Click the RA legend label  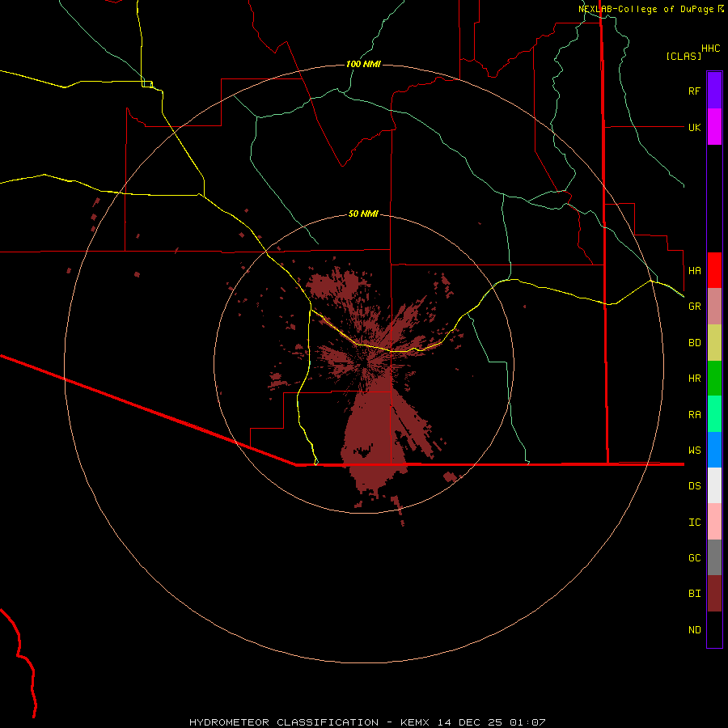[x=694, y=414]
